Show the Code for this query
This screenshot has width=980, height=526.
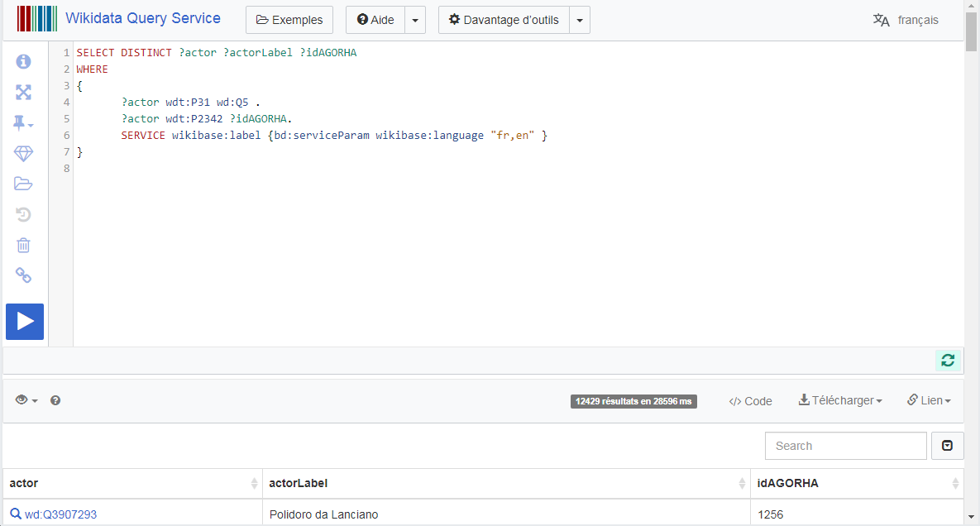[x=750, y=401]
